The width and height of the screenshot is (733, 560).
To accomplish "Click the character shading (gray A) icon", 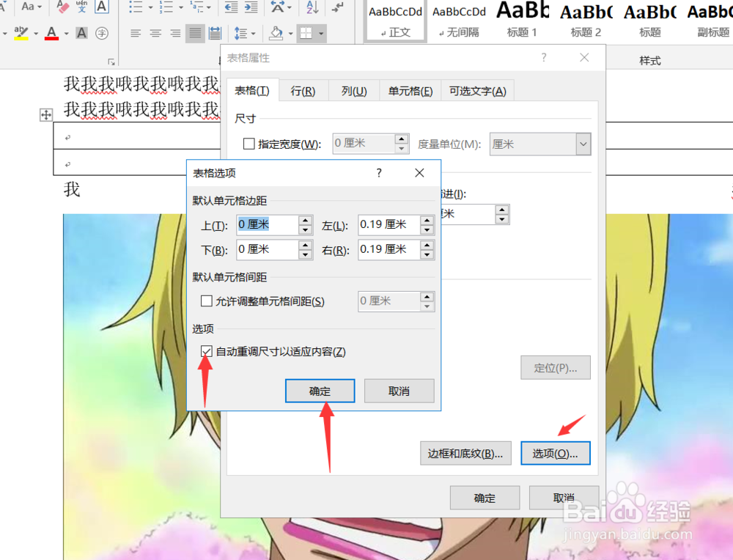I will pos(81,33).
